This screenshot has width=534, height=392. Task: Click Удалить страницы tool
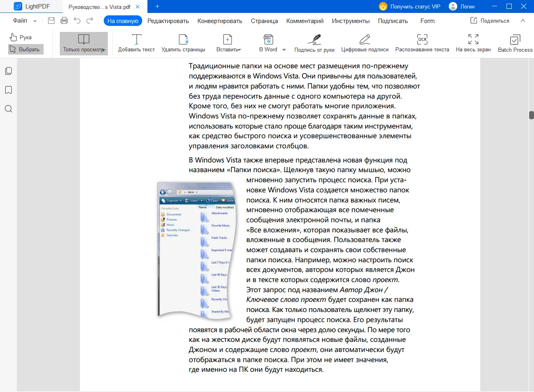point(183,43)
